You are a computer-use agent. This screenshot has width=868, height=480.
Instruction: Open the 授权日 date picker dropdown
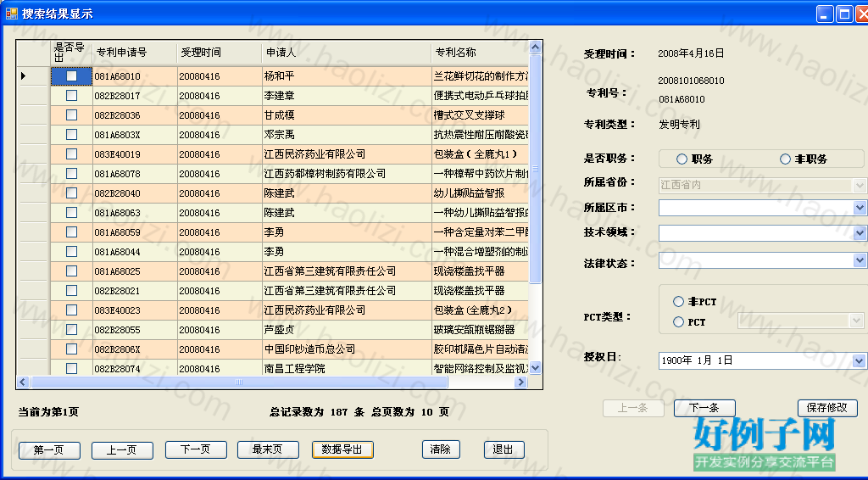pos(859,360)
